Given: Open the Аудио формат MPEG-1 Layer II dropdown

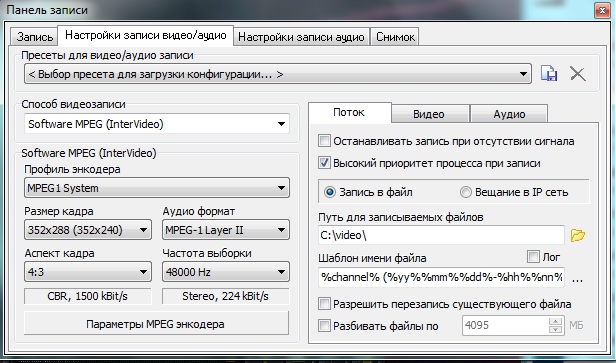Looking at the screenshot, I should pyautogui.click(x=226, y=230).
